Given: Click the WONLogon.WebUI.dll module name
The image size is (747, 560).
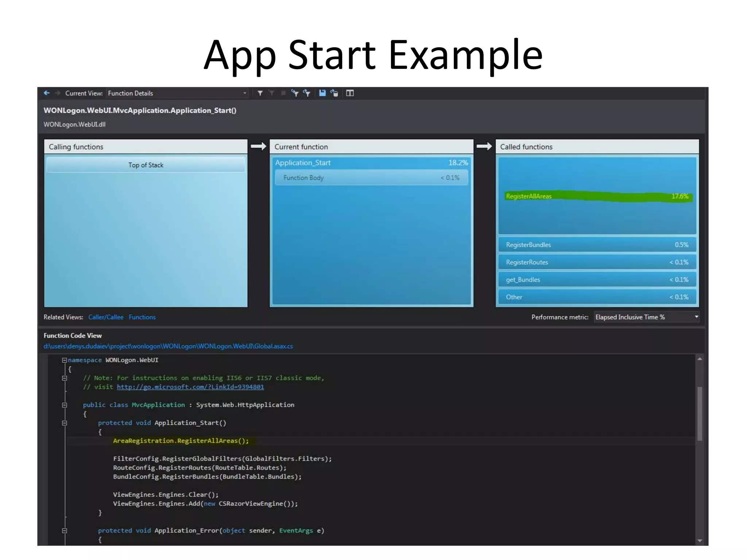Looking at the screenshot, I should click(x=74, y=124).
